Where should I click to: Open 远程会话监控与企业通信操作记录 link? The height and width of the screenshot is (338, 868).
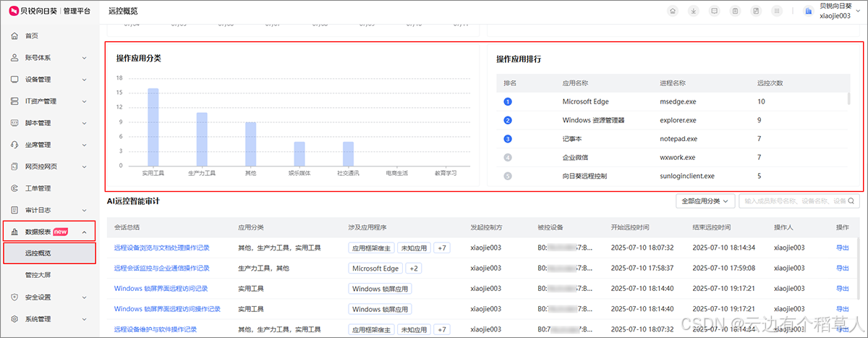click(162, 268)
